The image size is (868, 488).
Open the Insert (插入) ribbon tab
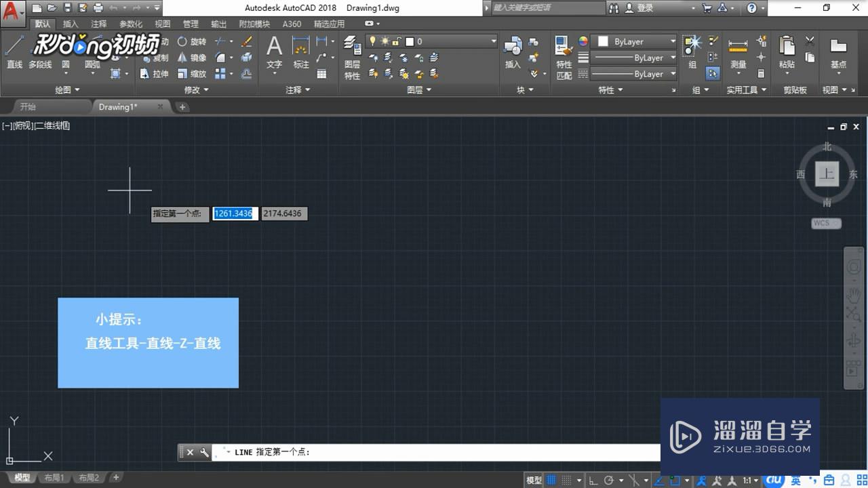click(71, 24)
